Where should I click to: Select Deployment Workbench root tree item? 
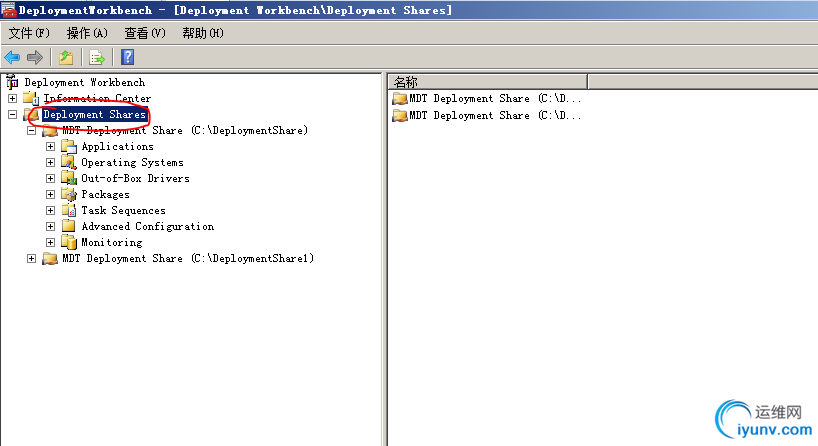coord(85,82)
